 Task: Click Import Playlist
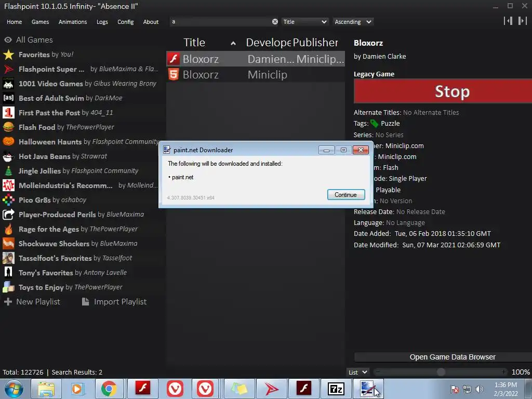114,302
